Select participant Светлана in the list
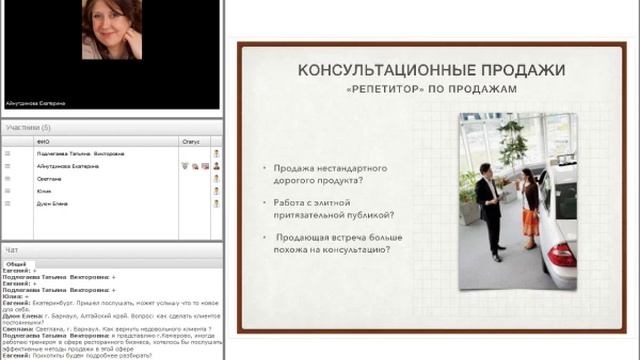 (49, 179)
